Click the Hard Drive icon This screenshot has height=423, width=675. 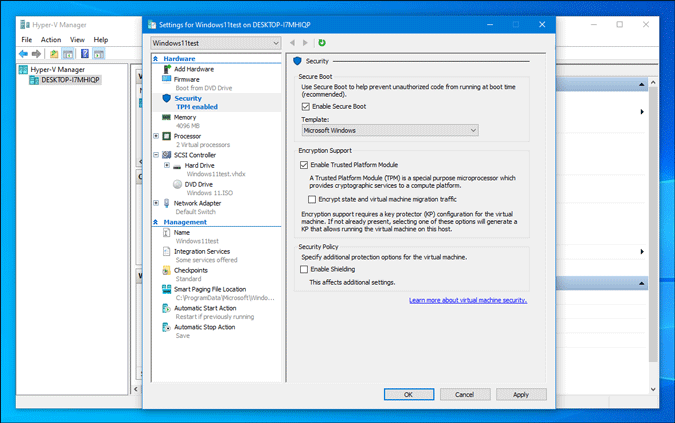click(177, 166)
